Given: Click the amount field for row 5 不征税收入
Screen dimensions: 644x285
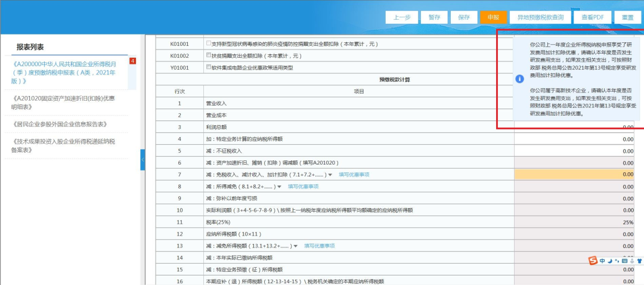Looking at the screenshot, I should (574, 151).
